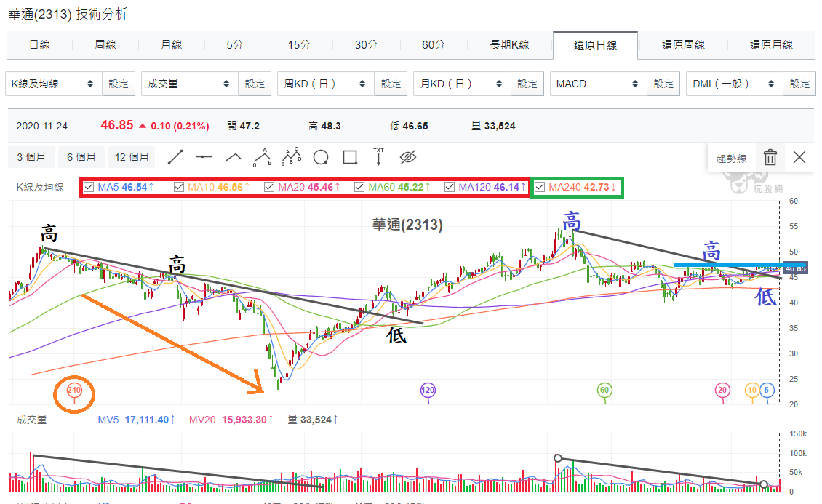Screen dimensions: 822x504
Task: Uncheck the MA240 moving average checkbox
Action: pos(540,187)
